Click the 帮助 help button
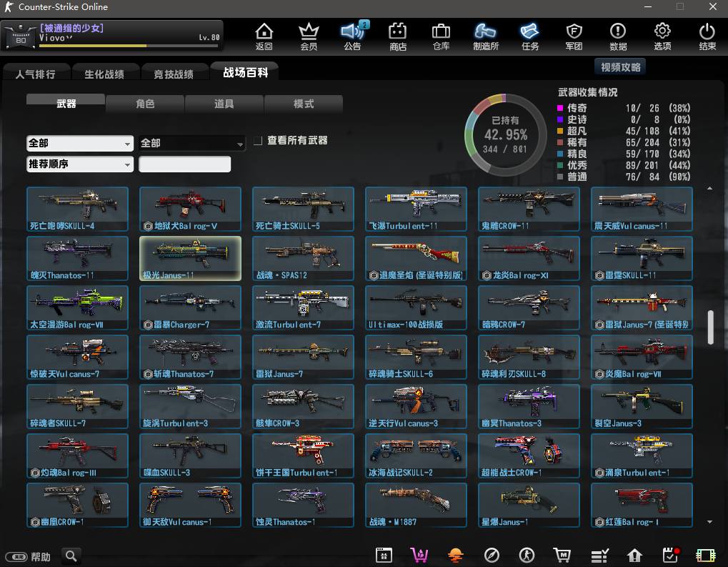 click(x=29, y=556)
